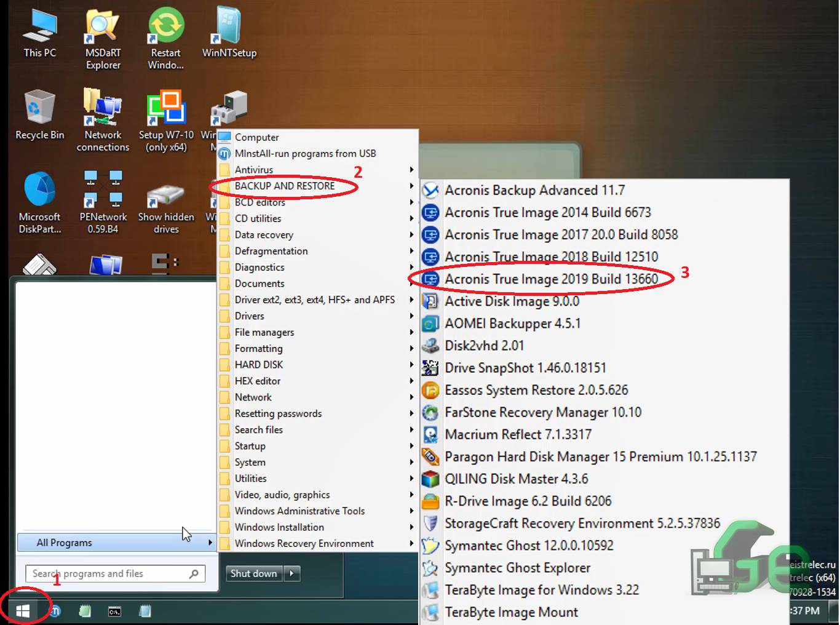Click Search programs and files field
Screen dimensions: 840x625
click(115, 573)
